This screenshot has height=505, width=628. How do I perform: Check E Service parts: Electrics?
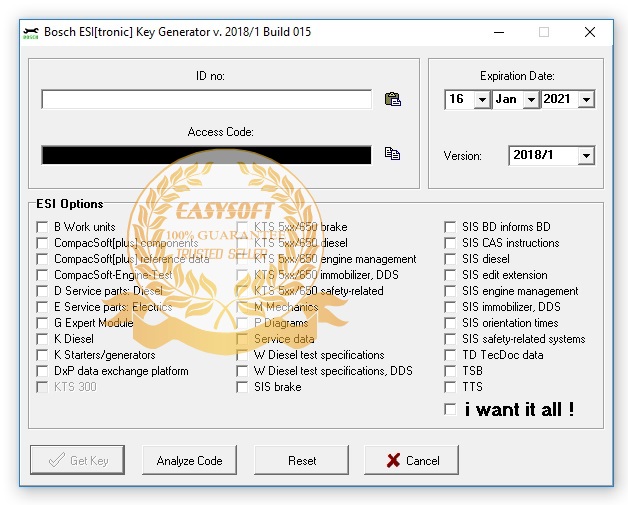42,307
